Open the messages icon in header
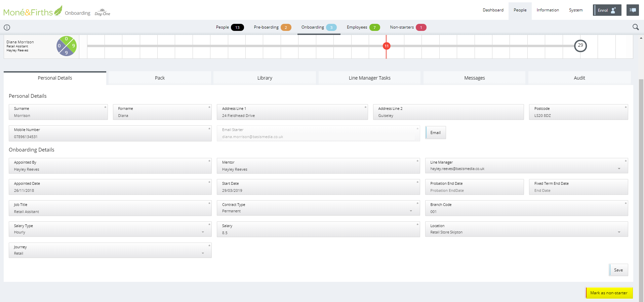The width and height of the screenshot is (644, 302). point(632,10)
